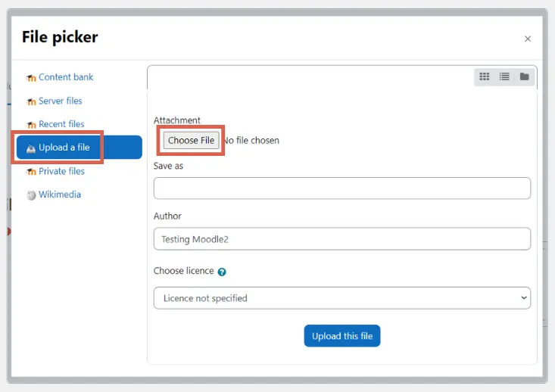Click the File picker title
Screen dimensions: 555x392
[x=60, y=37]
